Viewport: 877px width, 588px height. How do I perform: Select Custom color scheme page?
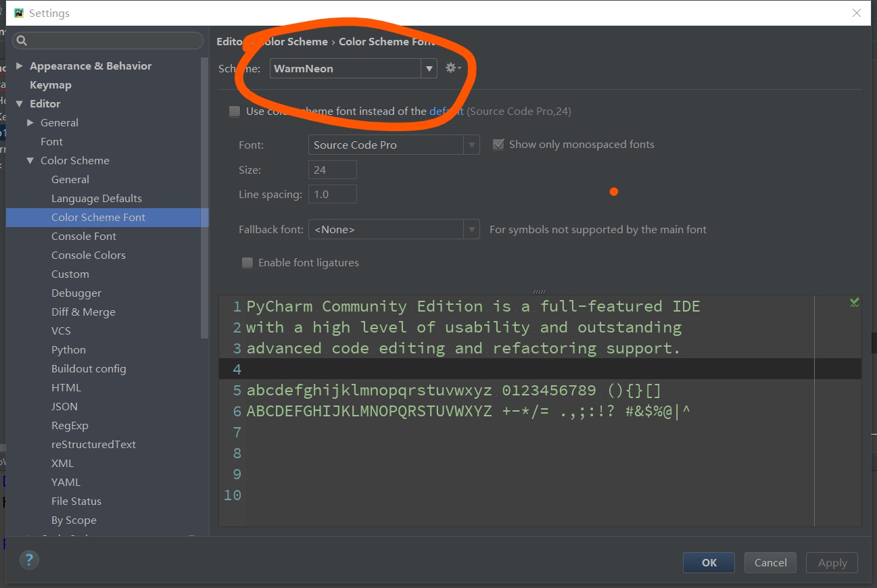(x=70, y=274)
